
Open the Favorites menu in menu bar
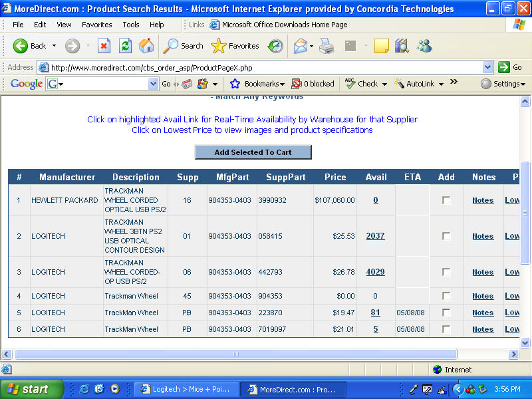(x=97, y=25)
